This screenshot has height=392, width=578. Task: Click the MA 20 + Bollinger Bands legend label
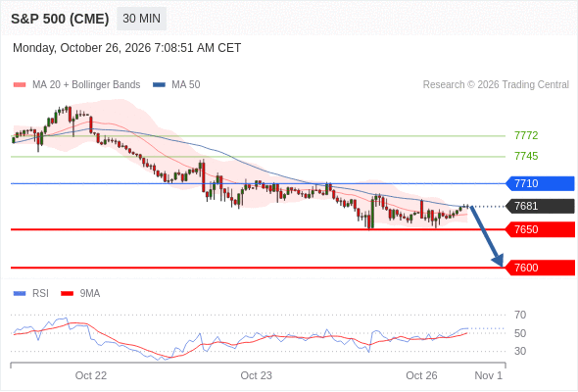(86, 85)
